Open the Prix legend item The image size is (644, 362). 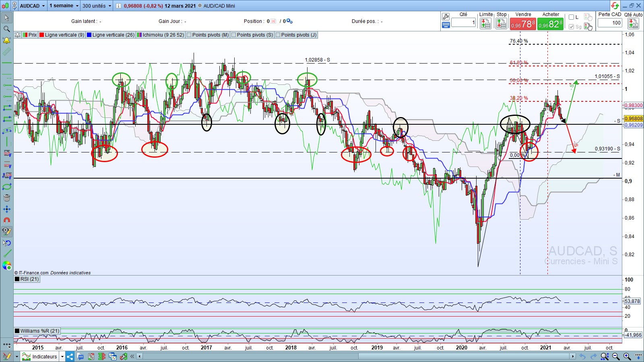click(30, 35)
